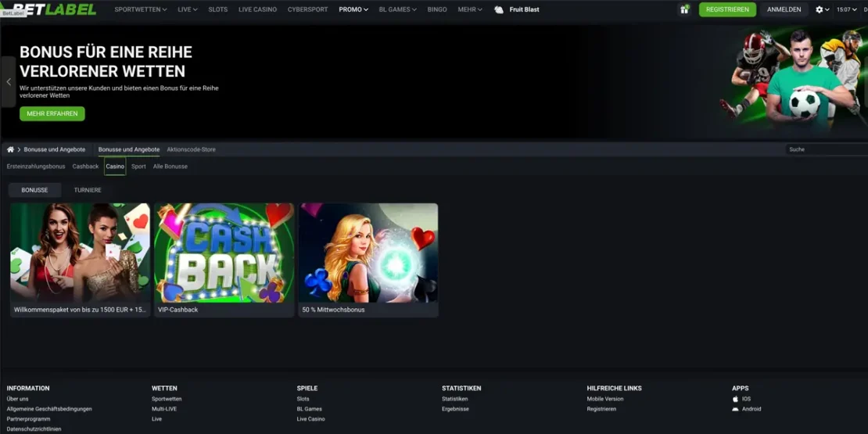Click the BetLabel logo

tap(54, 9)
